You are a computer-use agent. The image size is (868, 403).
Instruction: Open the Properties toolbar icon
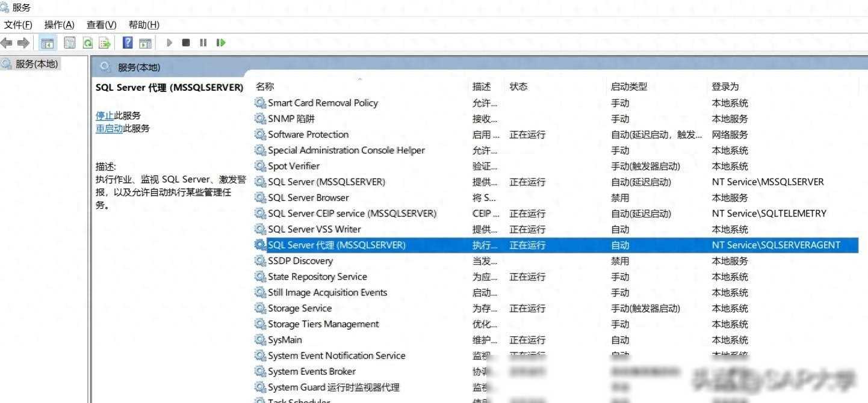(x=70, y=43)
